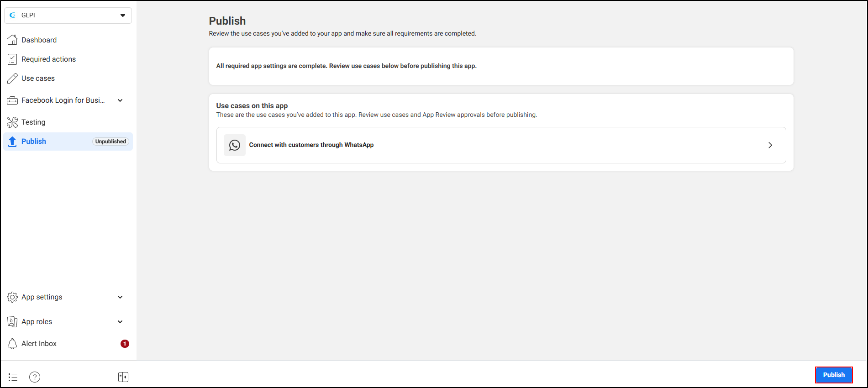Click the WhatsApp use case chevron arrow

770,145
